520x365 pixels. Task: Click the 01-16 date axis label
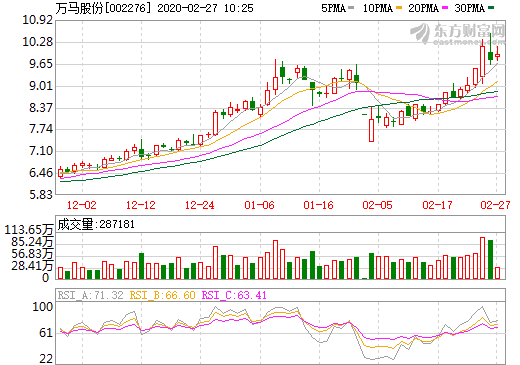318,205
